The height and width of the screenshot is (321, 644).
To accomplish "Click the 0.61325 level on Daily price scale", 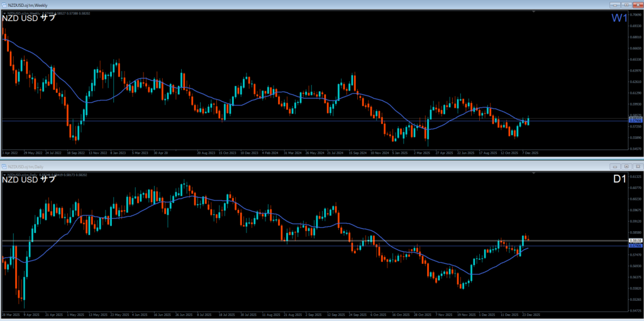I will (x=635, y=177).
